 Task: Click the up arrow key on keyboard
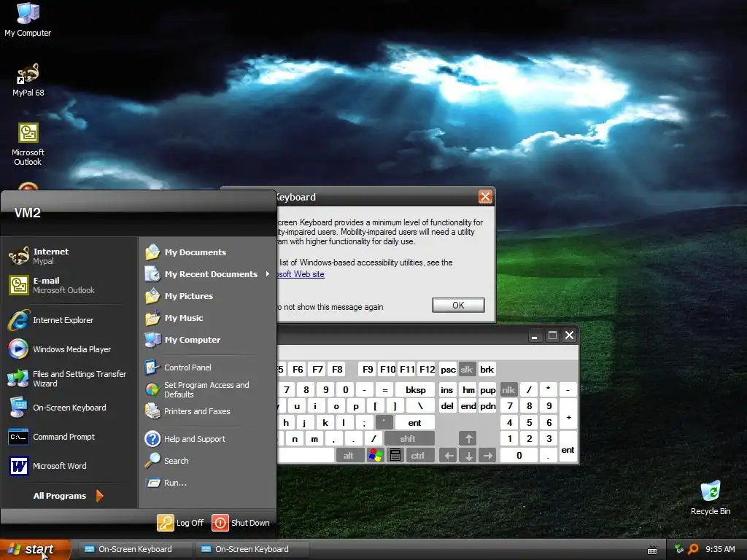(468, 438)
